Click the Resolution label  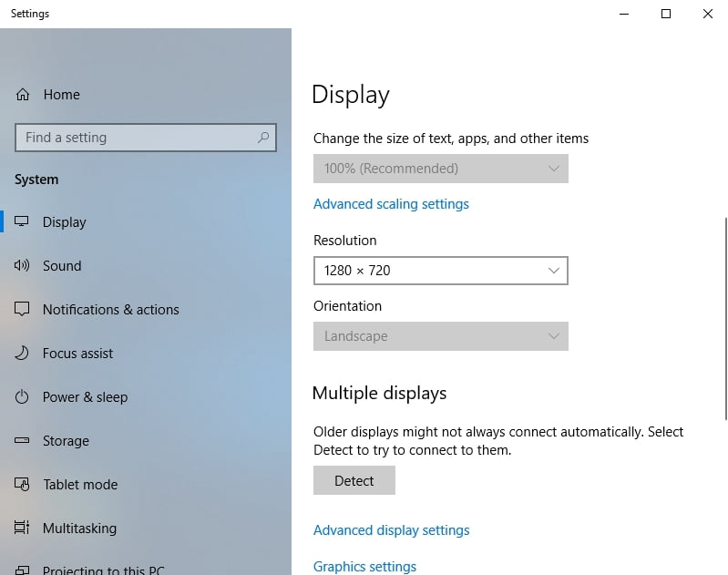coord(345,241)
